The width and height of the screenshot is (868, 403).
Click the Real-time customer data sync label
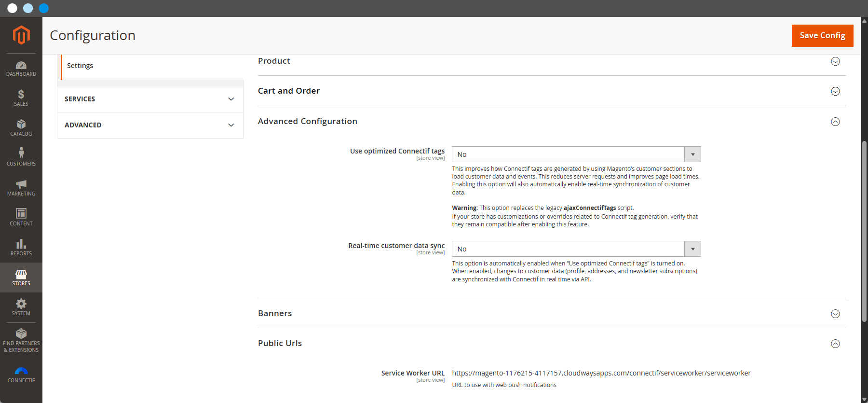pos(396,246)
